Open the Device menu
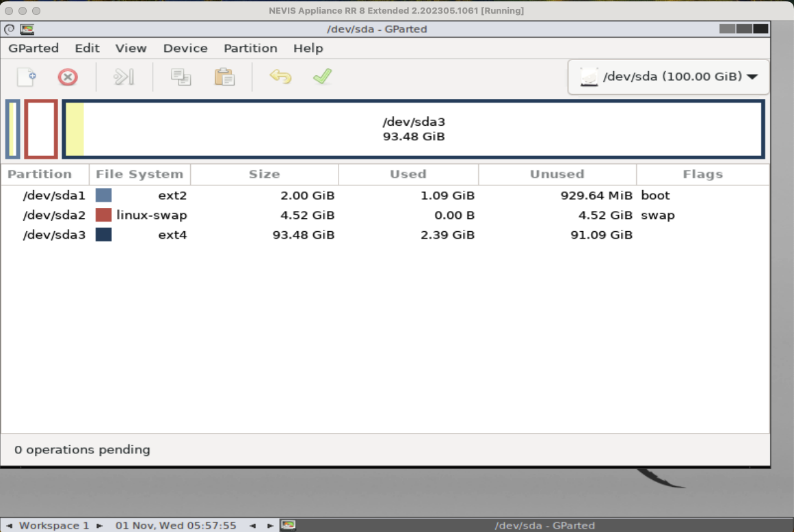This screenshot has height=532, width=794. [185, 48]
